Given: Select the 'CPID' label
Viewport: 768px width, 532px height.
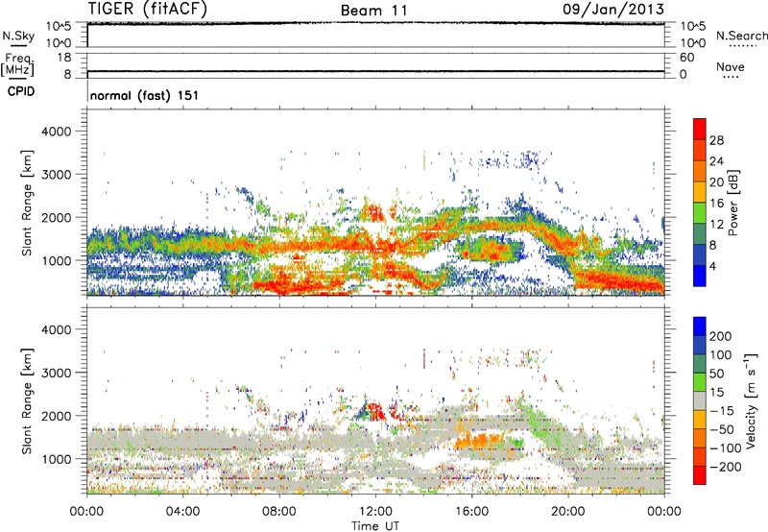Looking at the screenshot, I should (21, 91).
